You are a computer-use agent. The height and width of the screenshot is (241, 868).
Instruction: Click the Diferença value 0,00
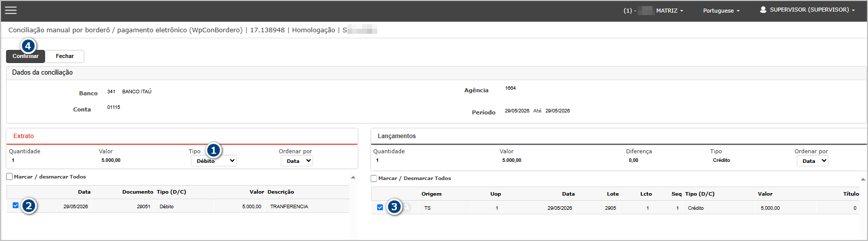633,160
